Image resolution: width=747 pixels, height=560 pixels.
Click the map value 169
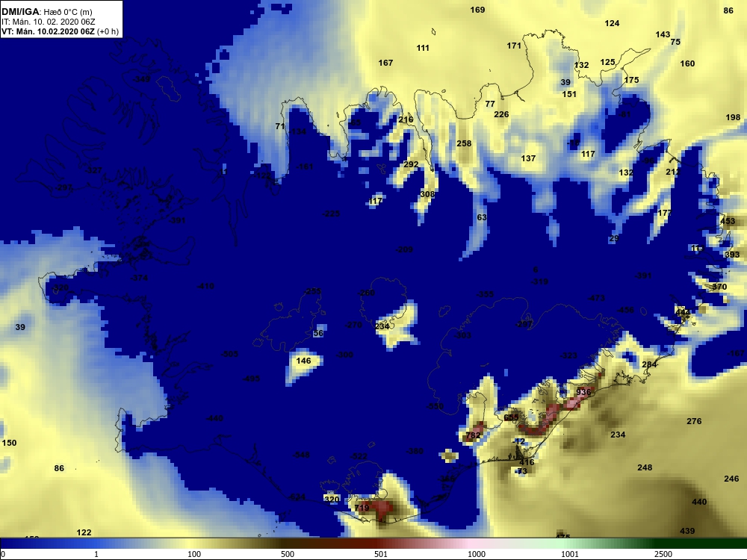tap(477, 10)
